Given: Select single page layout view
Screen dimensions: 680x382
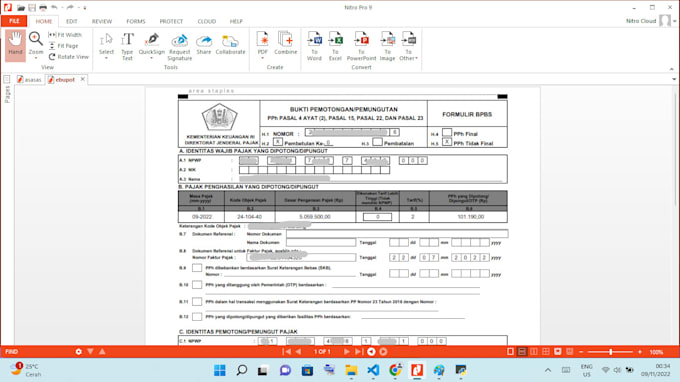Looking at the screenshot, I should (510, 352).
